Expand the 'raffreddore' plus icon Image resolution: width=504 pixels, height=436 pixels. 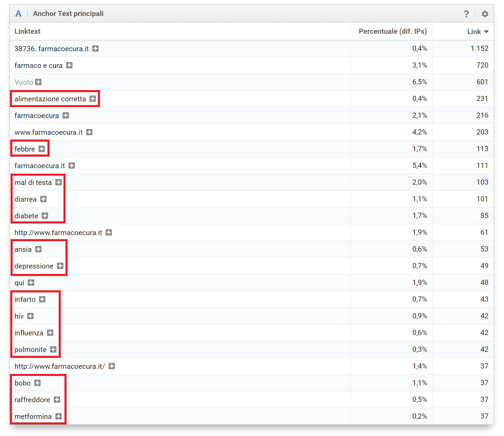click(x=57, y=399)
